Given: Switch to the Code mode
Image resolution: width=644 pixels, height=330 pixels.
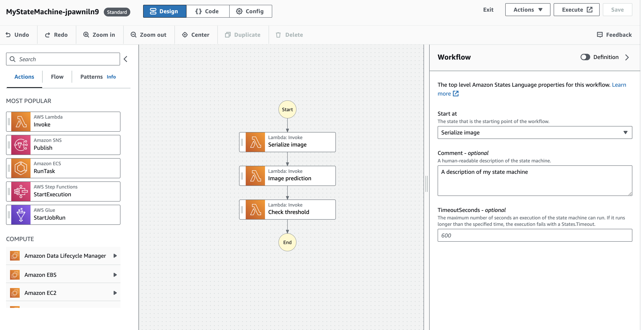Looking at the screenshot, I should point(208,11).
